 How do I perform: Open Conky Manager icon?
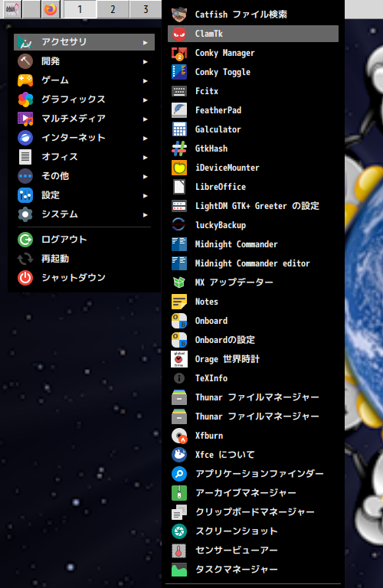179,53
